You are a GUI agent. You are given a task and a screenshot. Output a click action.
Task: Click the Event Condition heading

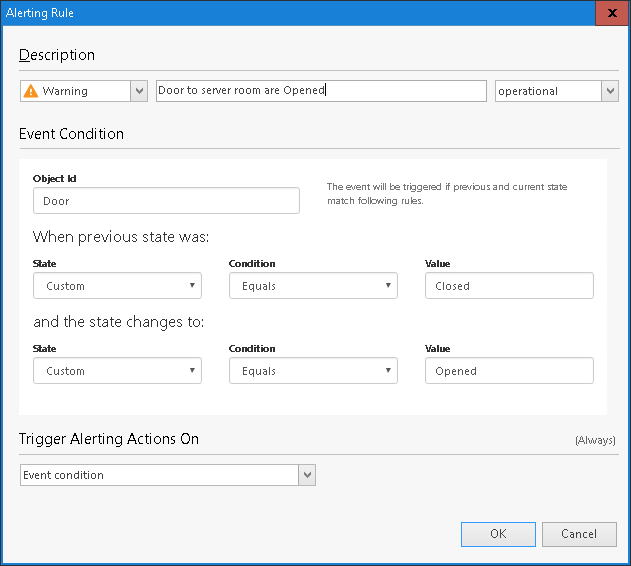pyautogui.click(x=71, y=134)
